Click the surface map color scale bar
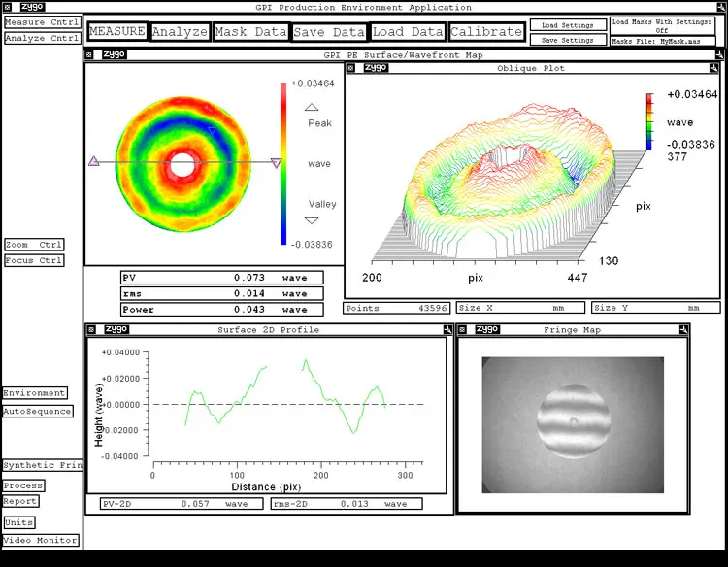Image resolution: width=728 pixels, height=567 pixels. pos(283,163)
